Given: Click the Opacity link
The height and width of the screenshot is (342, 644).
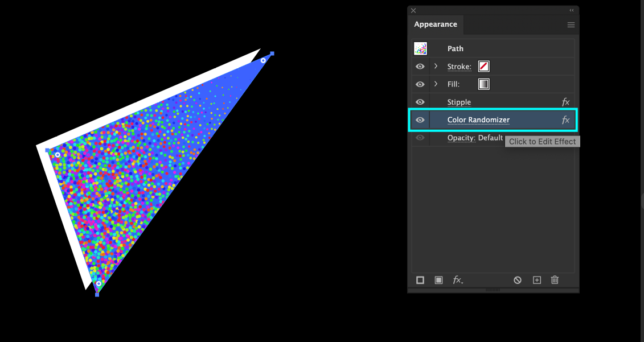Looking at the screenshot, I should (460, 138).
